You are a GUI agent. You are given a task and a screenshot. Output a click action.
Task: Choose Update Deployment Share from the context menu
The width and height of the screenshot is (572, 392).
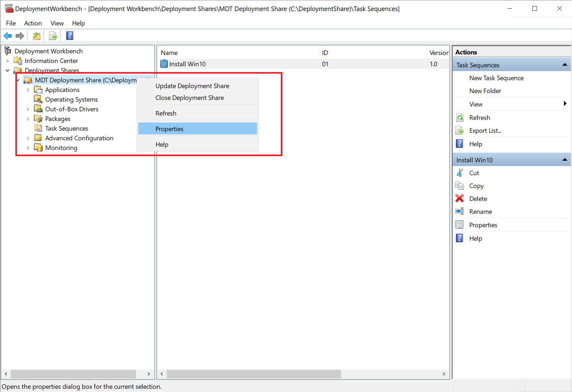click(198, 86)
